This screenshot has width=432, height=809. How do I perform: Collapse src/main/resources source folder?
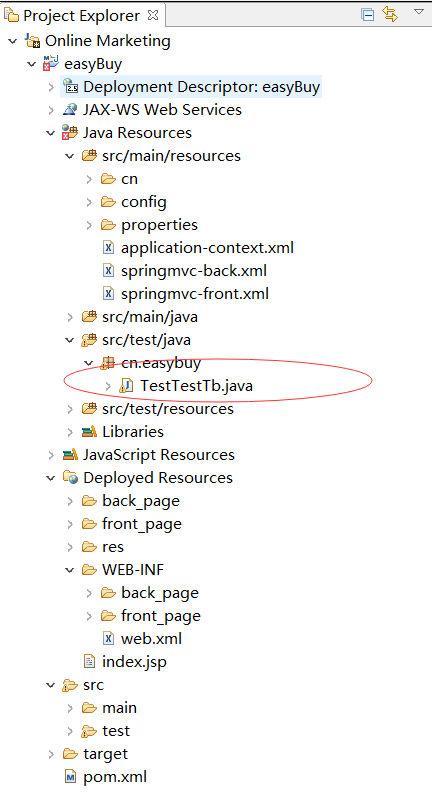(70, 156)
